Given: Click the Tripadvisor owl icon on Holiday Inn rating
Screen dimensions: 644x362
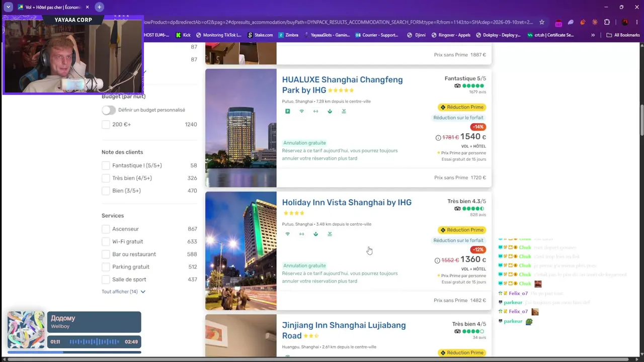Looking at the screenshot, I should [x=457, y=209].
